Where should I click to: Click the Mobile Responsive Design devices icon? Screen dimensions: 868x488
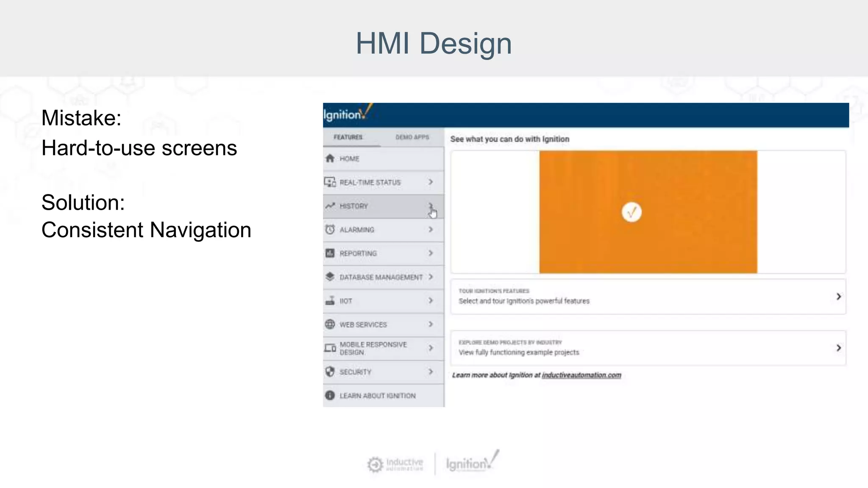click(330, 348)
